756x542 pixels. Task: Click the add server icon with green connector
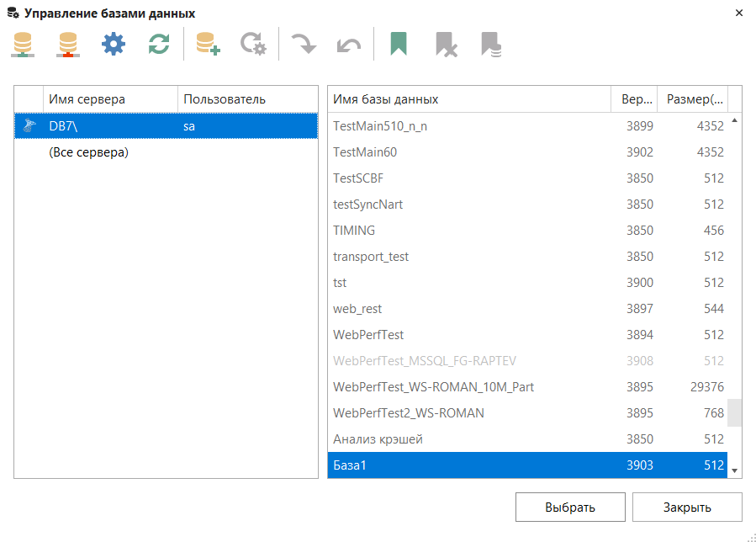click(24, 44)
